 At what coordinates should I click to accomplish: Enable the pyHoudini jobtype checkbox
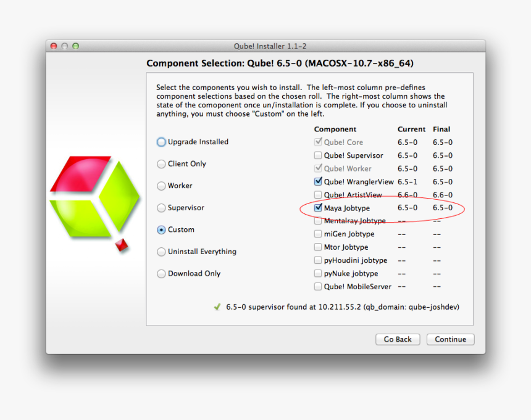coord(317,260)
